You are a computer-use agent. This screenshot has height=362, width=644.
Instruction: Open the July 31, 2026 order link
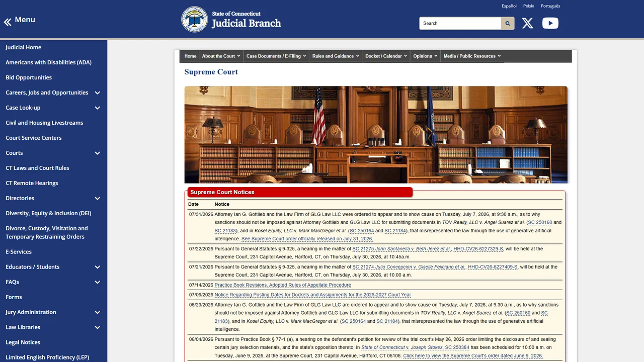coord(307,239)
